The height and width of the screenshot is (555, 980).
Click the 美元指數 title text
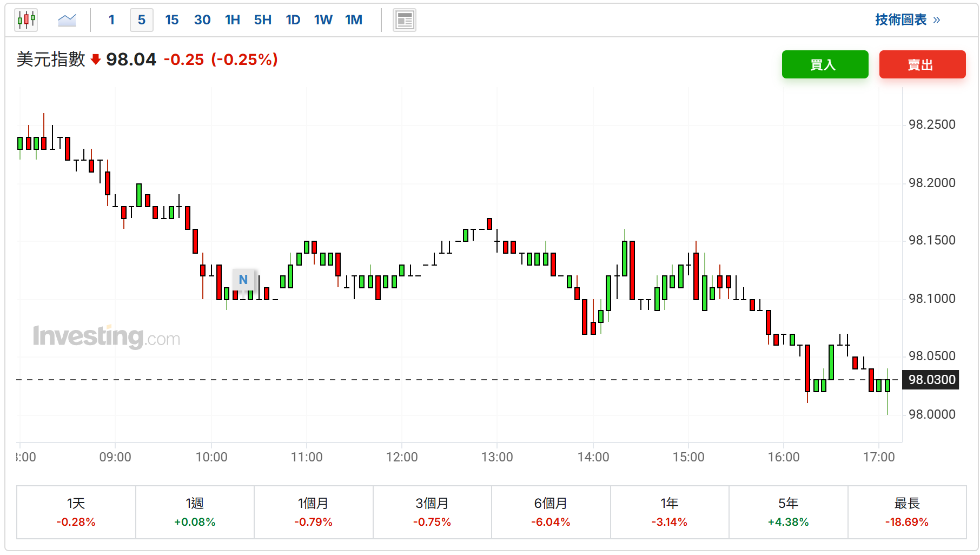(51, 59)
